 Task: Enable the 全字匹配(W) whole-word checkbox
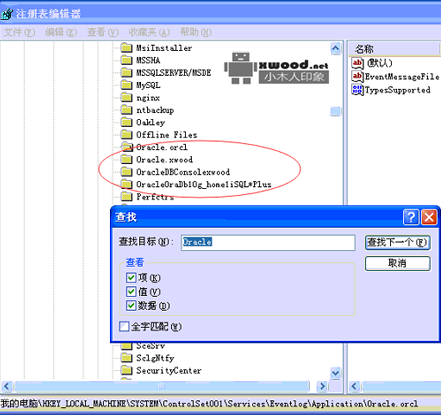point(124,326)
